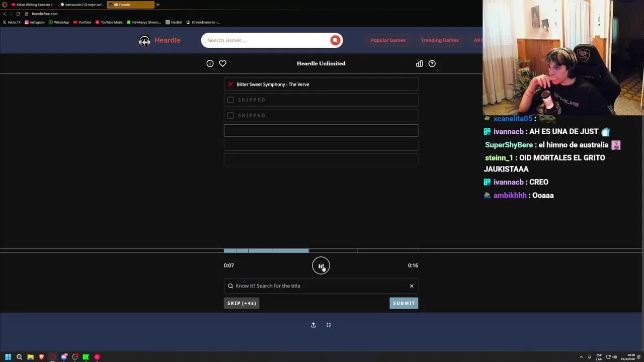Open OBS Studio from the taskbar
The height and width of the screenshot is (362, 644).
pyautogui.click(x=75, y=357)
